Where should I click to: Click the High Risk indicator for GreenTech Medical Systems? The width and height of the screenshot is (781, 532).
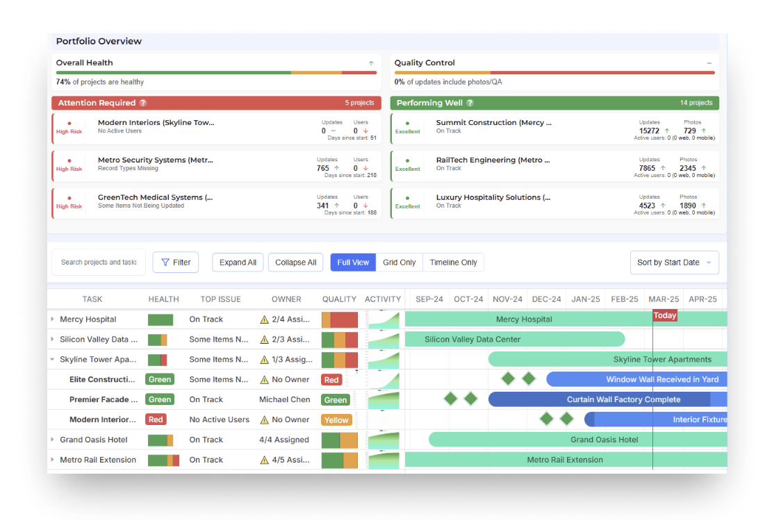[69, 203]
